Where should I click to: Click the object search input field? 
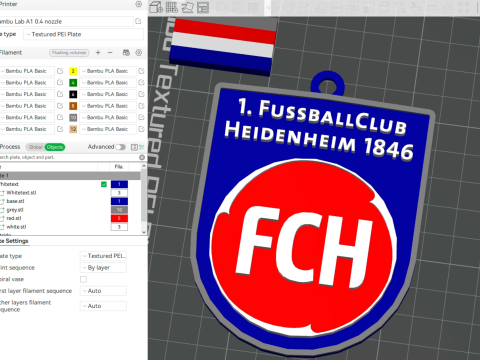(x=68, y=157)
